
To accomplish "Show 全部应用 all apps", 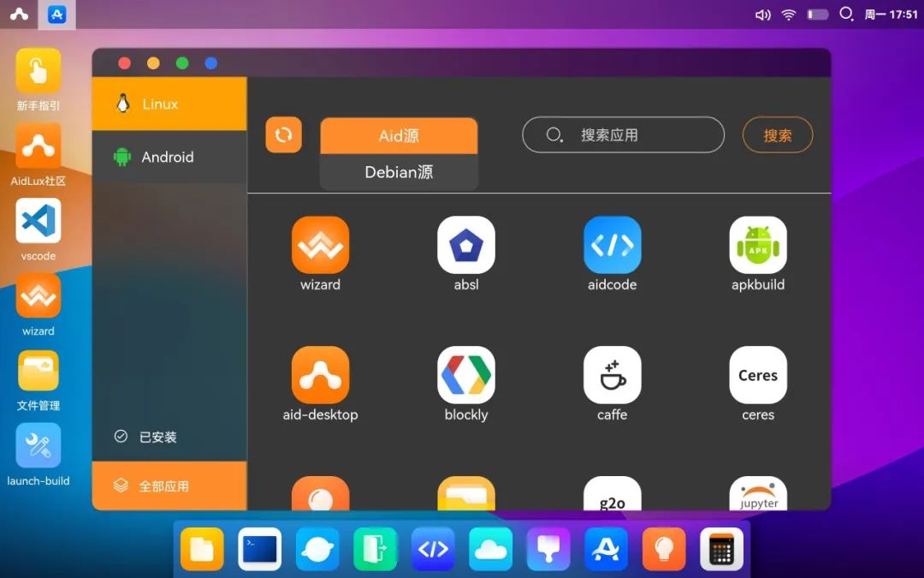I will click(169, 486).
